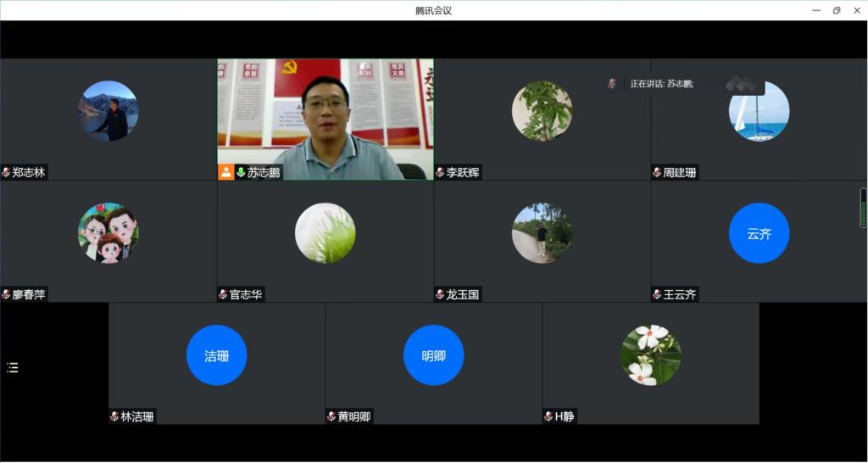The width and height of the screenshot is (868, 463).
Task: Click the muted mic icon beside 周建珊
Action: 657,172
